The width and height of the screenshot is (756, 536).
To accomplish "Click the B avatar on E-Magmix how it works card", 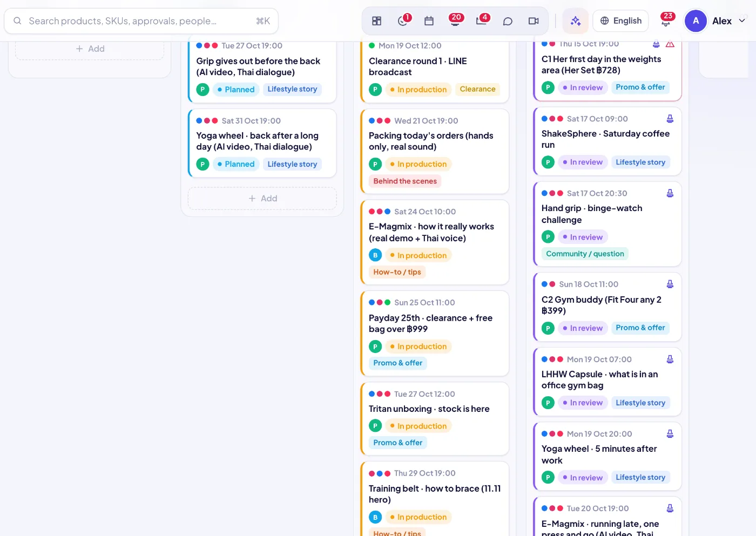I will (375, 255).
